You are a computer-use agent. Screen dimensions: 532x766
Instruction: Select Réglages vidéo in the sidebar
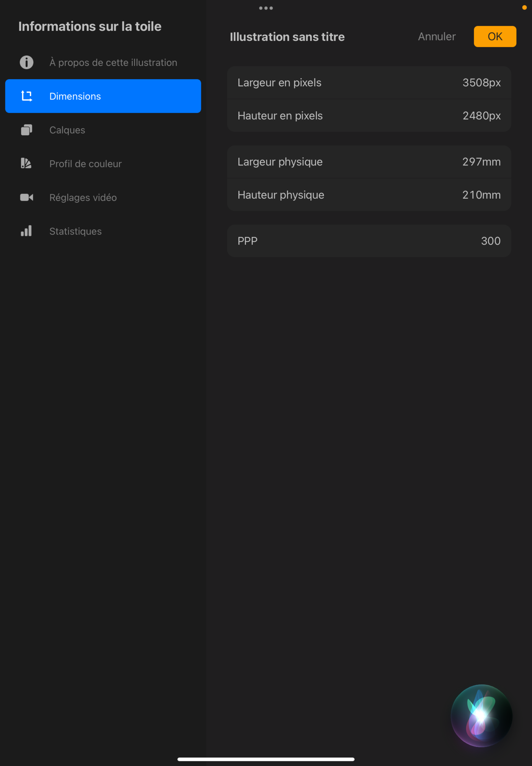coord(83,197)
